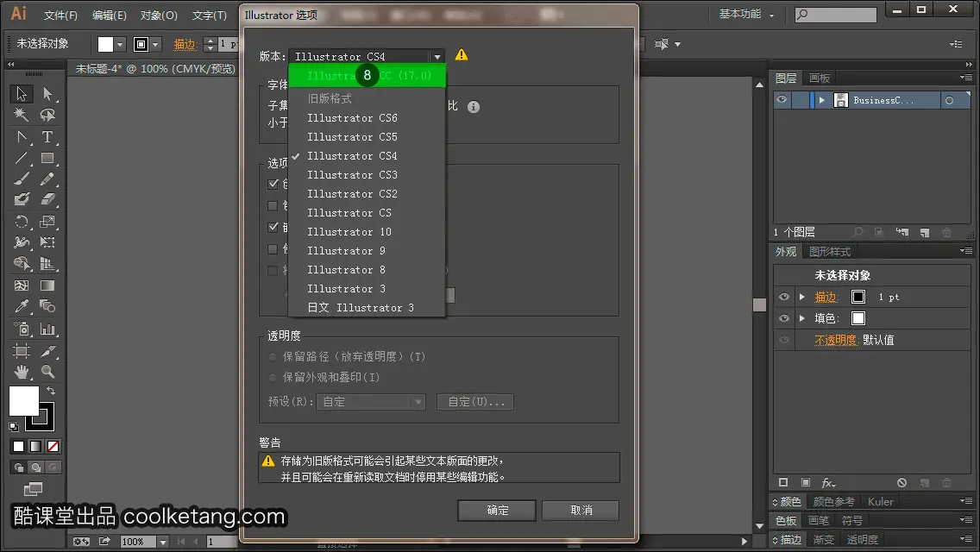
Task: Click fill color swatch in appearance panel
Action: (858, 318)
